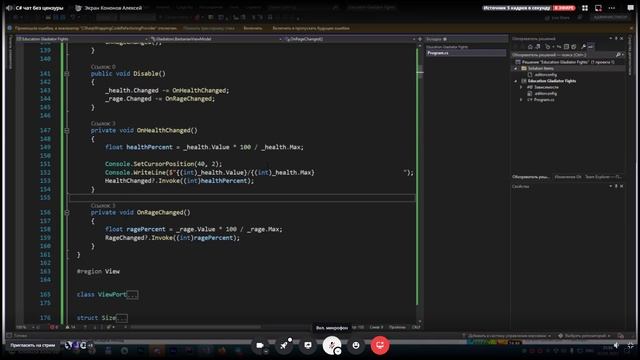Close the yellow info bar
The height and width of the screenshot is (360, 640).
(x=631, y=28)
